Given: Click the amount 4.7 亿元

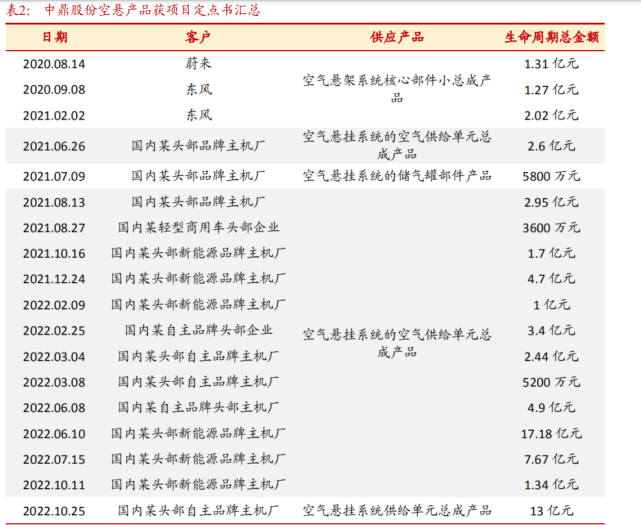Looking at the screenshot, I should click(x=551, y=279).
